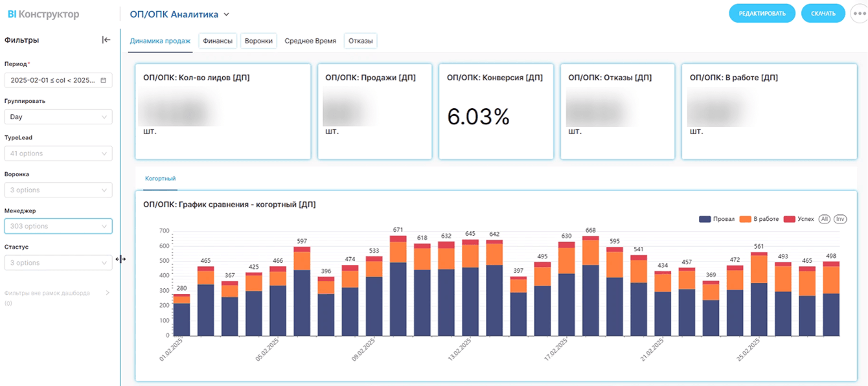The width and height of the screenshot is (868, 386).
Task: Open the Отказы tab
Action: [360, 41]
